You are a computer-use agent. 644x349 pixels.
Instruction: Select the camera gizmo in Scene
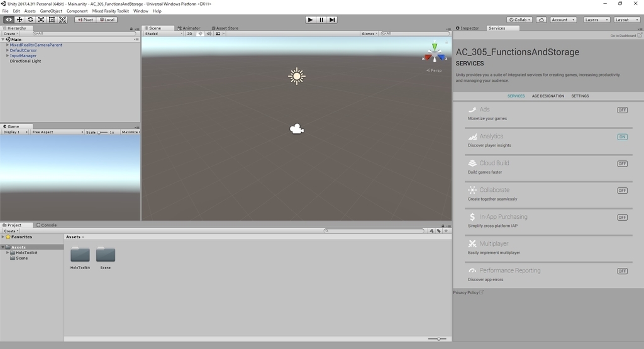pyautogui.click(x=297, y=130)
